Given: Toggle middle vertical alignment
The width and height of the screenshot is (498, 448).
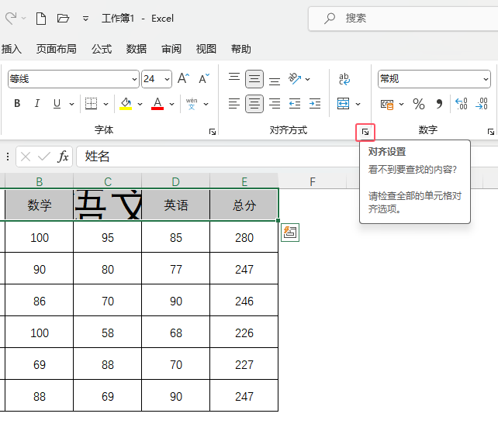Looking at the screenshot, I should click(x=254, y=79).
